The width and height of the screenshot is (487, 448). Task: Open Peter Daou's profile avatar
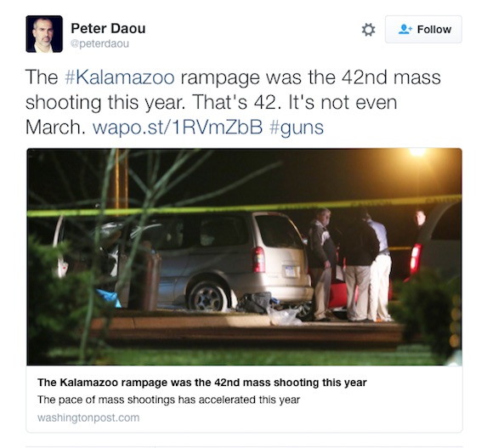click(x=44, y=34)
